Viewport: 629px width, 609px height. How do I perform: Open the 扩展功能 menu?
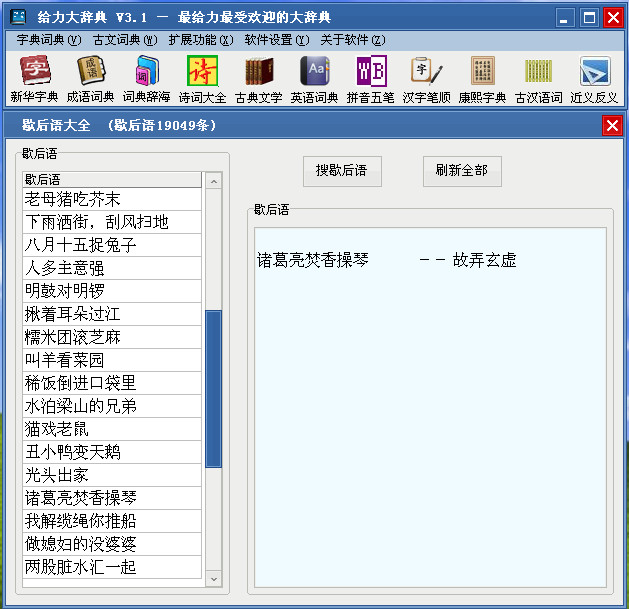[200, 40]
